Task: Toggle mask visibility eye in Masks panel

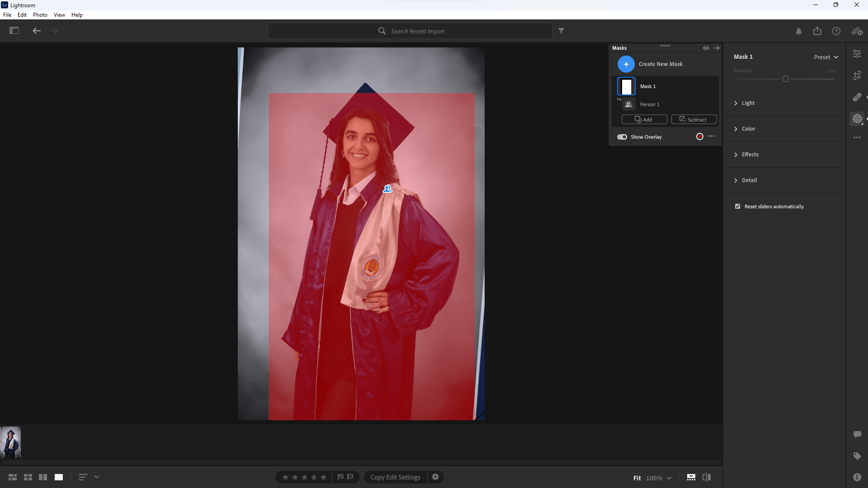Action: [x=706, y=47]
